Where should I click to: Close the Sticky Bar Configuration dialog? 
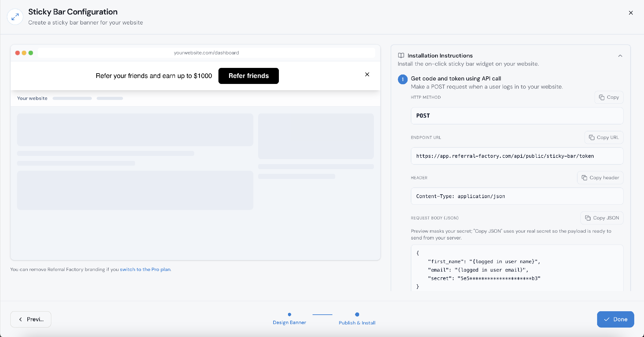point(631,13)
